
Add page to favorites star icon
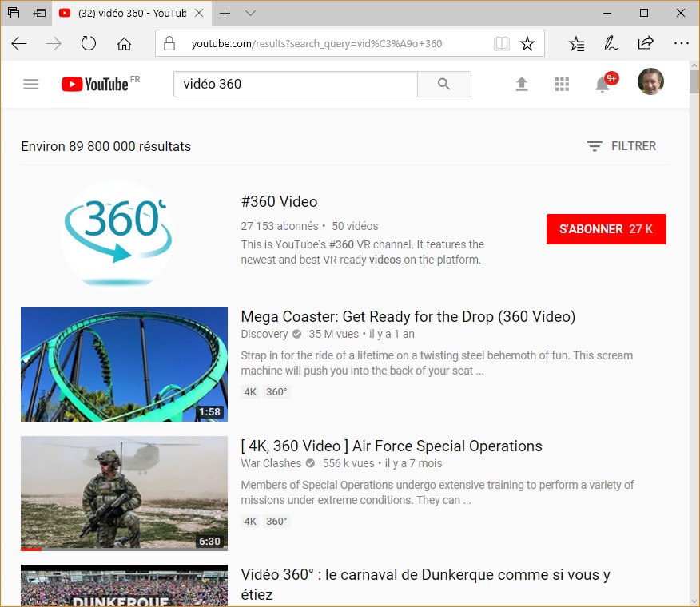[527, 43]
